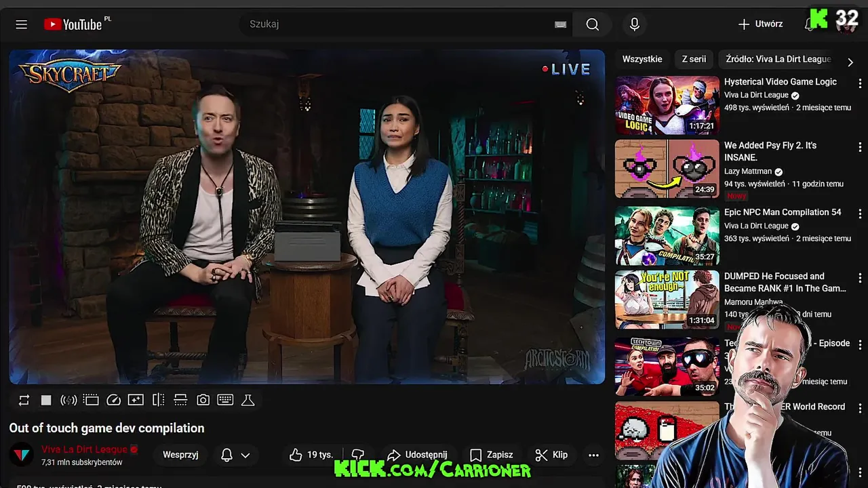Click the DUMPED He Focused and Became title
Image resolution: width=868 pixels, height=488 pixels.
point(785,282)
